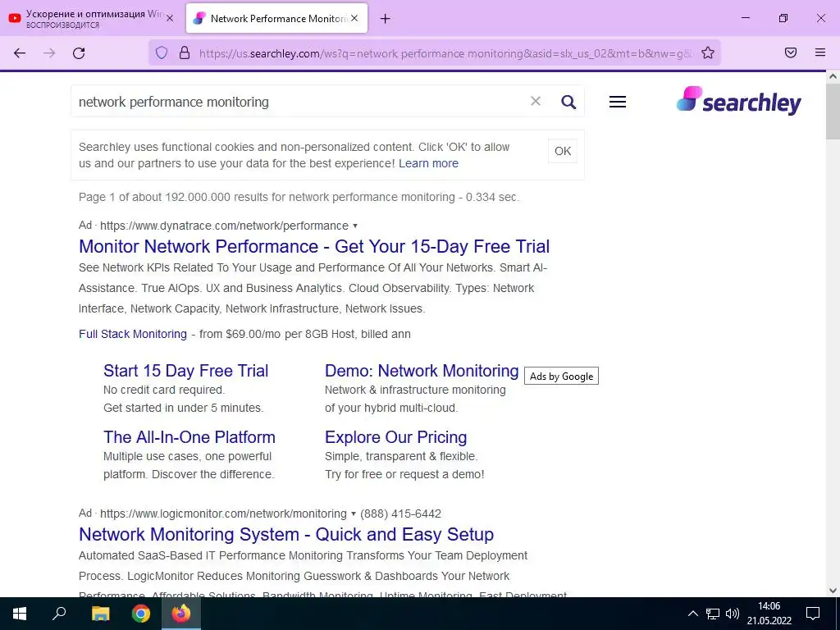Click the (888) 415-6442 phone number
The width and height of the screenshot is (840, 630).
click(400, 514)
